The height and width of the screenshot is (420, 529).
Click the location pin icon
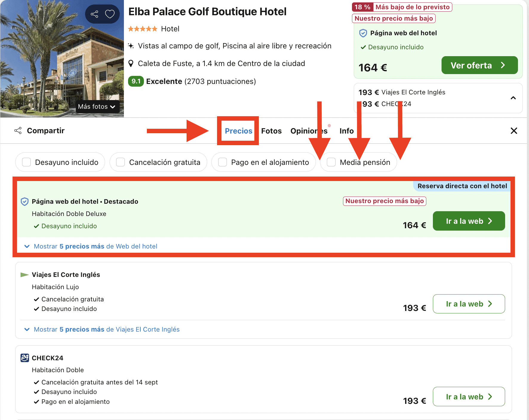point(131,64)
